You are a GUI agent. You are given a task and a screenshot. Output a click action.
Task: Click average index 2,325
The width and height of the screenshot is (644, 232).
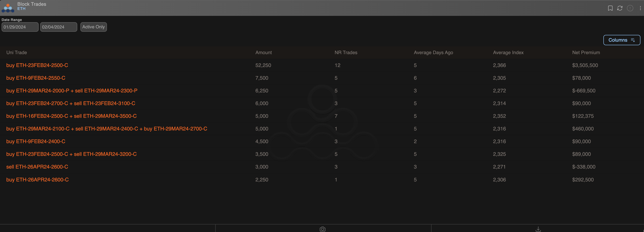click(499, 154)
